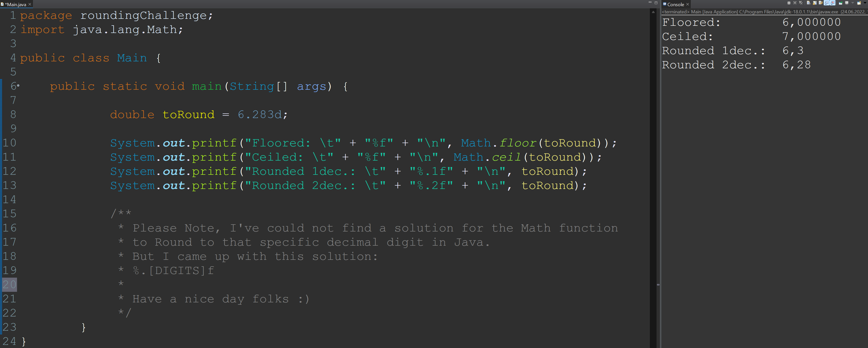Collapse the main method fold marker

[x=18, y=86]
